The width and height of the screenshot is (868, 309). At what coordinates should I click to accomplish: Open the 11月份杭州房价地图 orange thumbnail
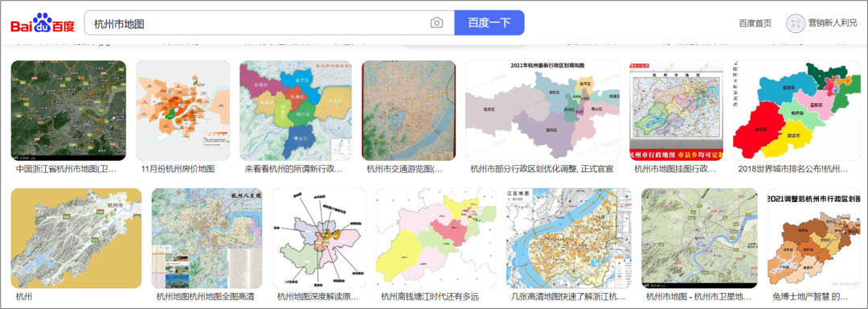[182, 111]
